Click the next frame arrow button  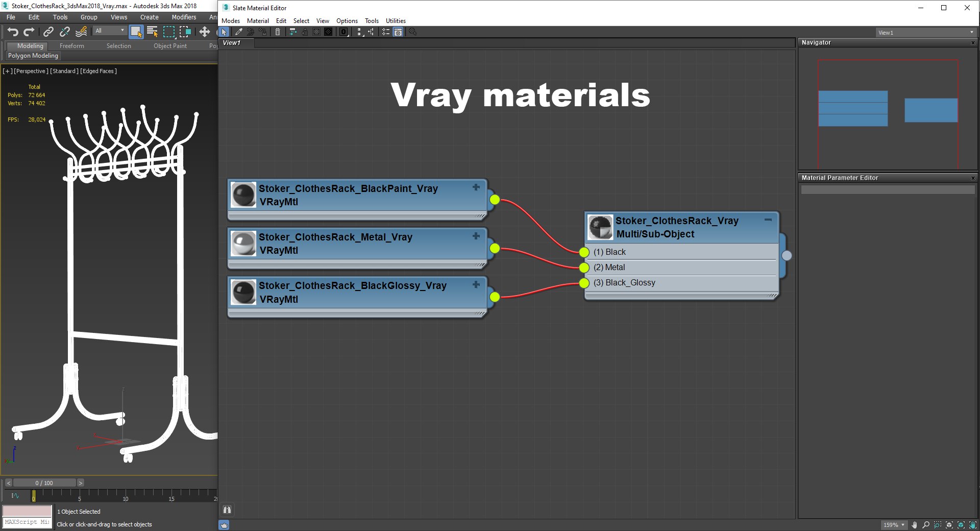[80, 483]
